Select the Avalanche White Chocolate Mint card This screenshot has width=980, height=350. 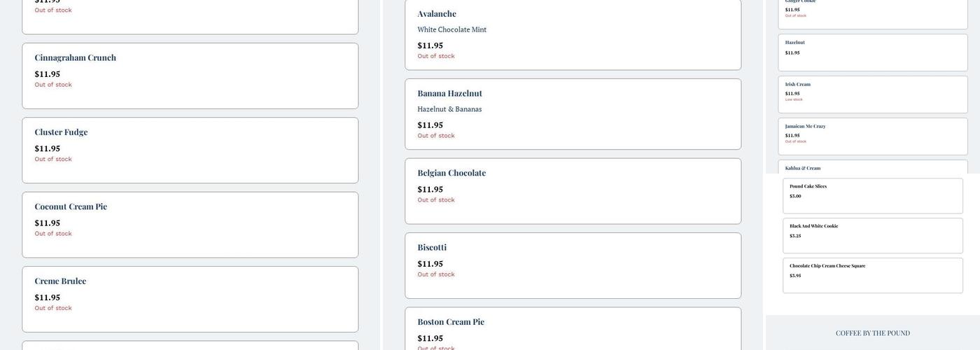point(573,35)
